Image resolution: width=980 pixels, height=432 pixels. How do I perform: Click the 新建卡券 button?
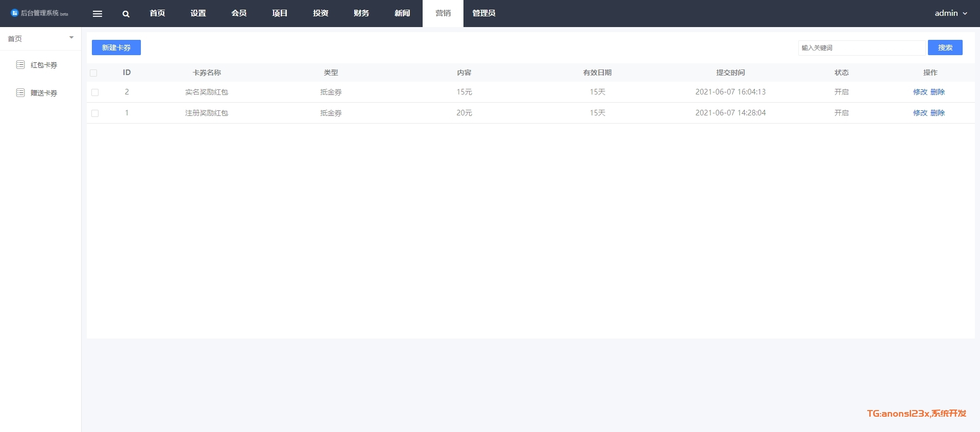116,47
